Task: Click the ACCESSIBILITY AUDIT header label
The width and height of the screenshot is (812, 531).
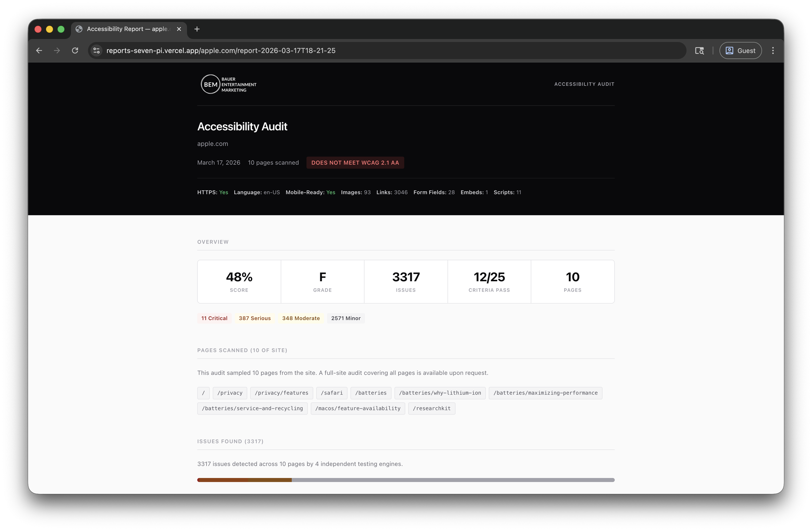Action: [584, 84]
